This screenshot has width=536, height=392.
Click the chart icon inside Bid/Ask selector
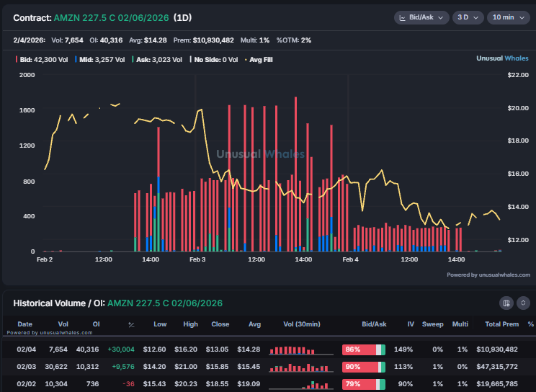coord(402,17)
